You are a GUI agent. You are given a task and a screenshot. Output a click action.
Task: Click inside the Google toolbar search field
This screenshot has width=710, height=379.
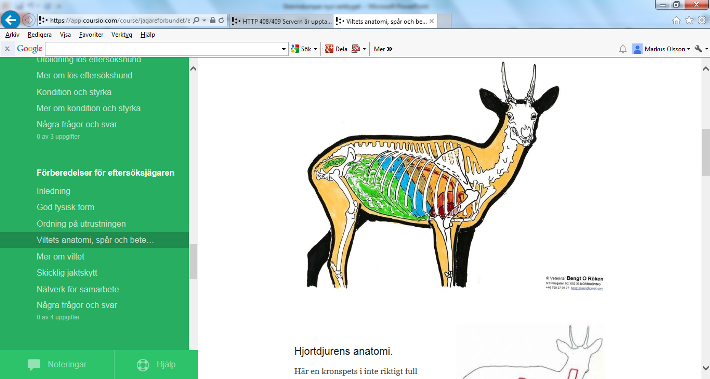coord(163,49)
